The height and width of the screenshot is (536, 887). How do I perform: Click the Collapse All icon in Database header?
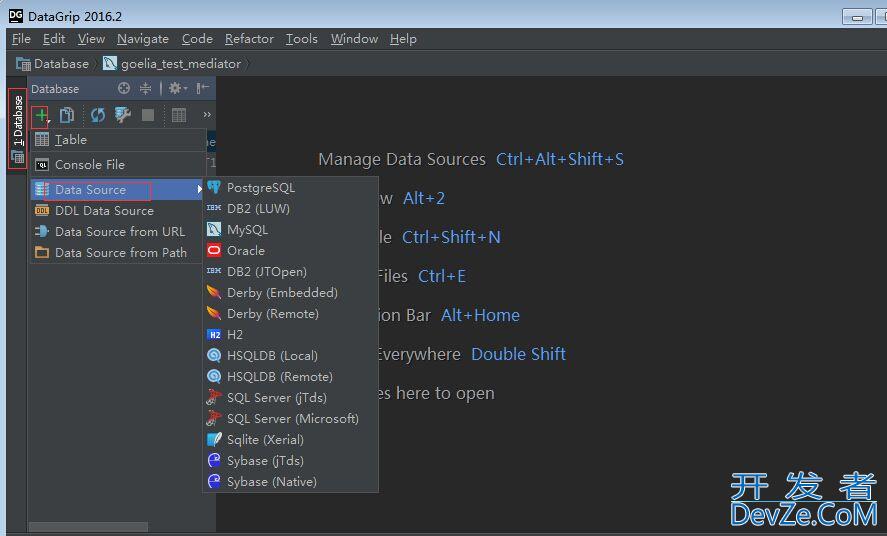tap(145, 88)
